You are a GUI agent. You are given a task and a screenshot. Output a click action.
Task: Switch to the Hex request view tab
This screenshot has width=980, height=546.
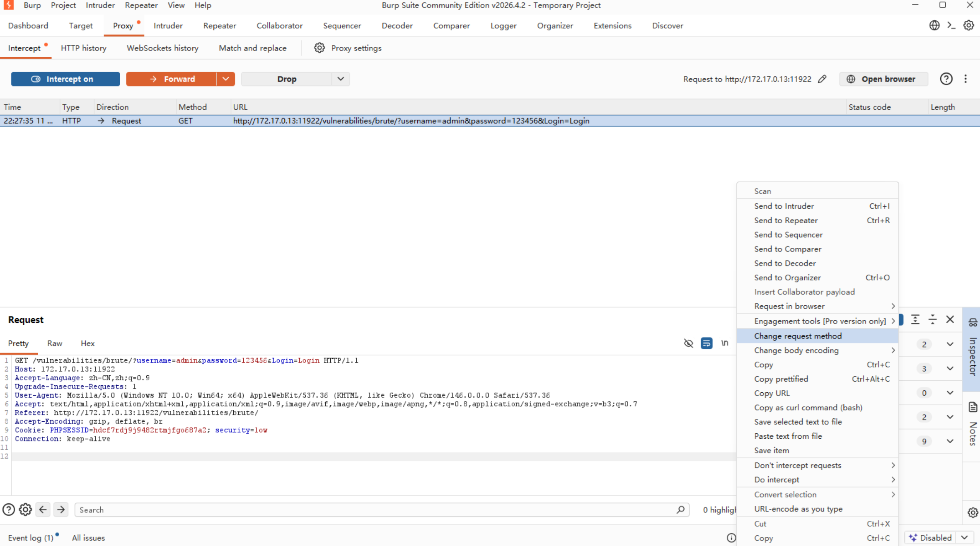[87, 343]
